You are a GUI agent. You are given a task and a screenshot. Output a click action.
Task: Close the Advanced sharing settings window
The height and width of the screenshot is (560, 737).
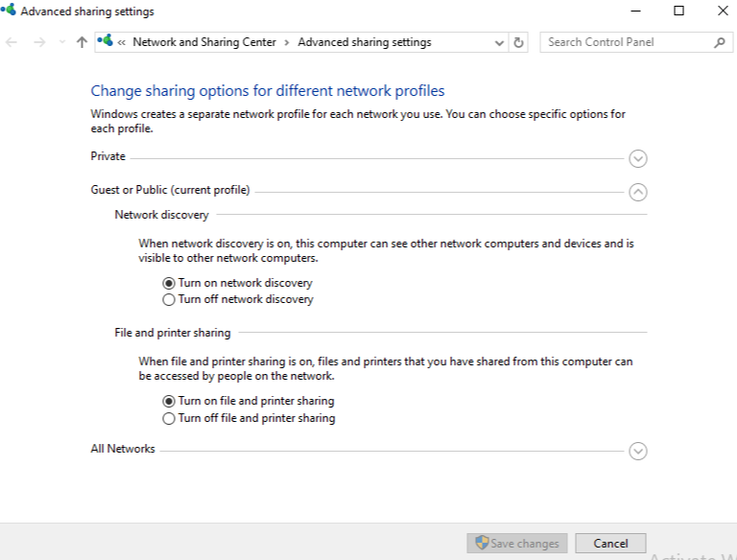(x=723, y=11)
